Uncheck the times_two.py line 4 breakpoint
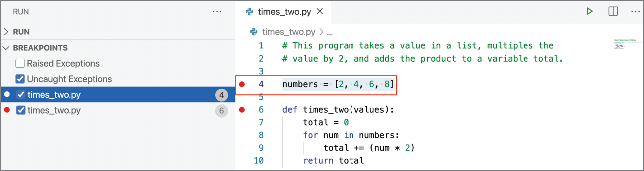Image resolution: width=644 pixels, height=171 pixels. pos(21,95)
